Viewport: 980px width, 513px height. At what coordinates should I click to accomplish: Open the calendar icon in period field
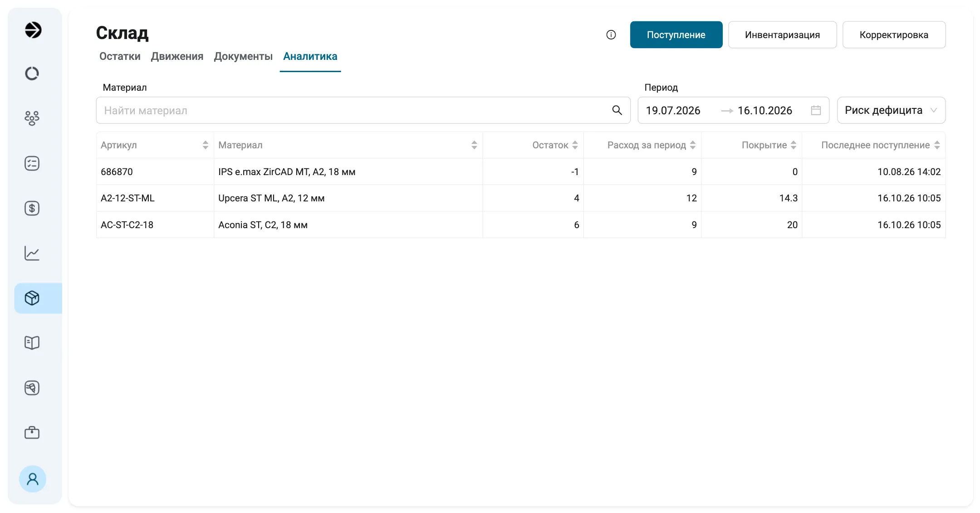tap(816, 110)
